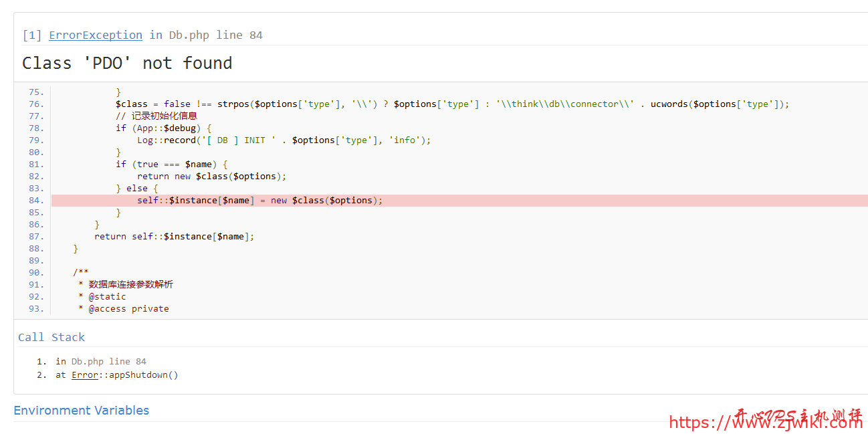
Task: Open the ErrorException link in header
Action: point(95,35)
